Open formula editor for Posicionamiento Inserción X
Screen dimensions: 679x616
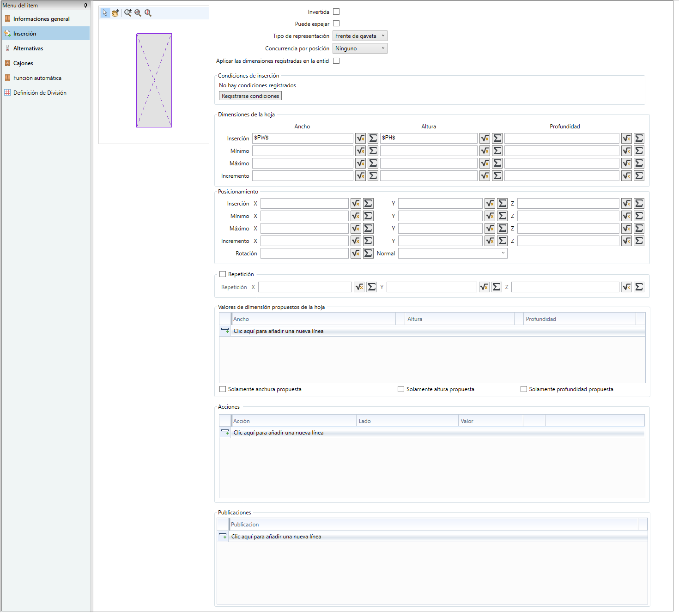[356, 203]
